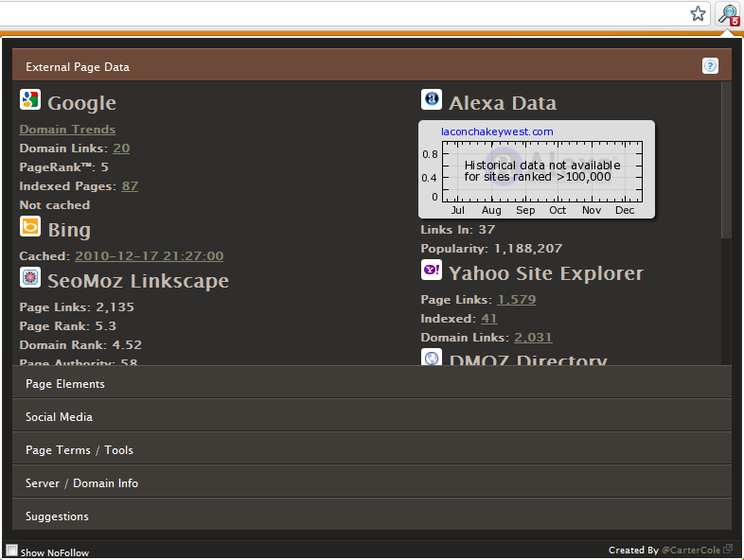744x560 pixels.
Task: Click the panel's vertical scrollbar thumb
Action: 726,160
